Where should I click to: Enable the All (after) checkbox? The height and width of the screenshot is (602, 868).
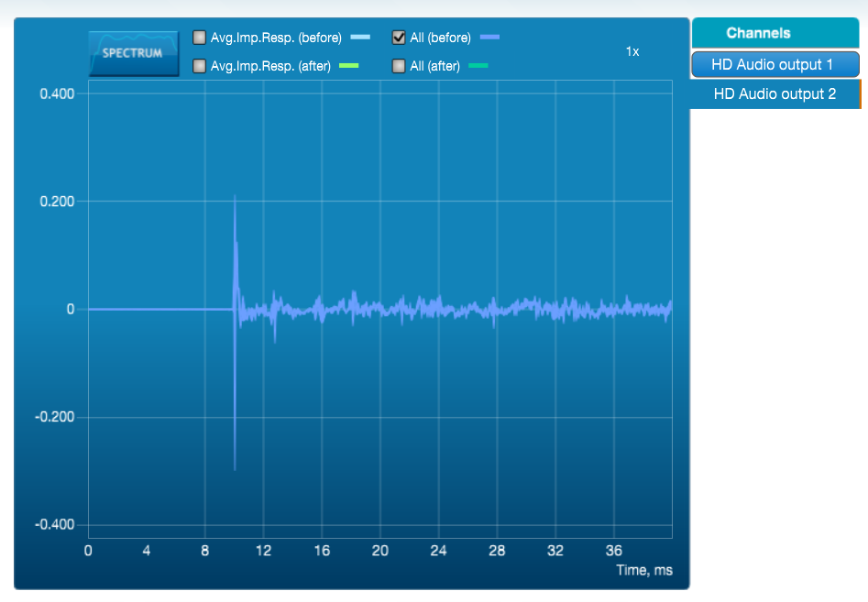[x=399, y=66]
